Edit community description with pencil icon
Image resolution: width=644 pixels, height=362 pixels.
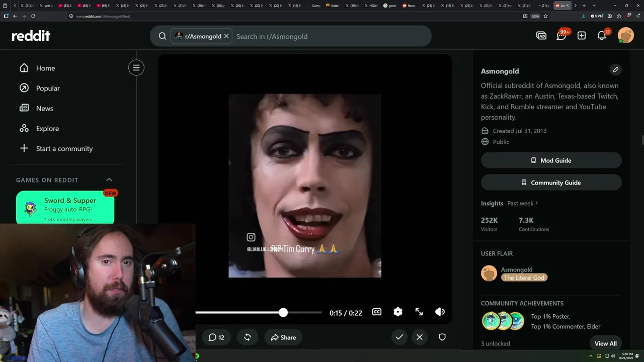615,70
